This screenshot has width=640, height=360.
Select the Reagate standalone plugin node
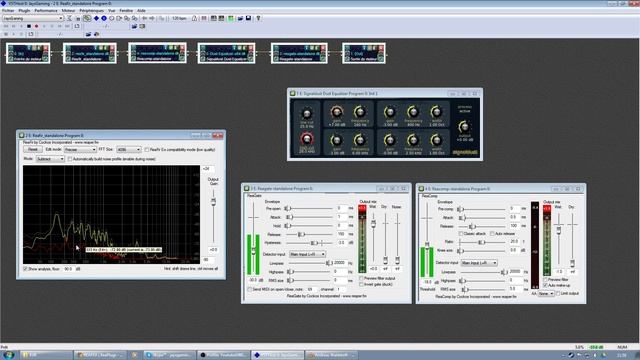tap(299, 53)
